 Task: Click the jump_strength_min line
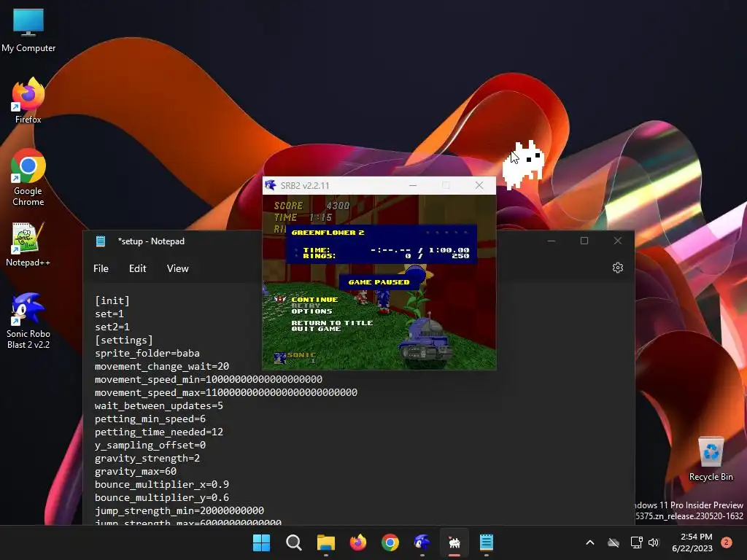coord(179,510)
